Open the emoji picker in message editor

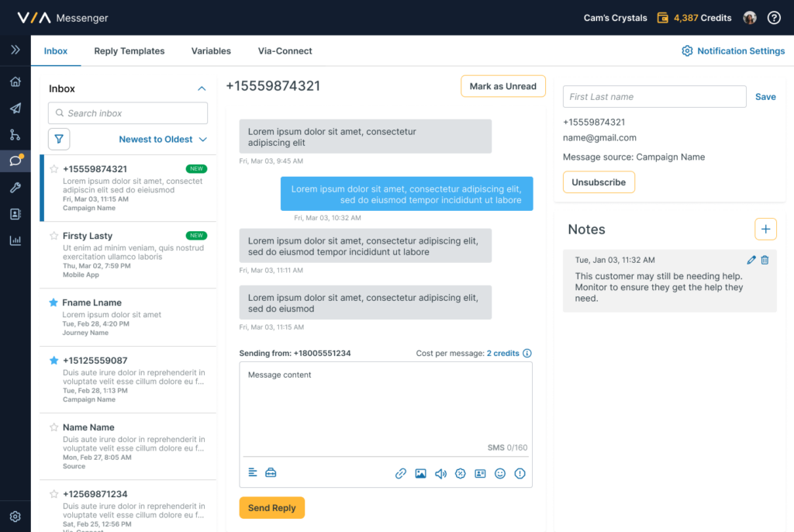[x=500, y=473]
